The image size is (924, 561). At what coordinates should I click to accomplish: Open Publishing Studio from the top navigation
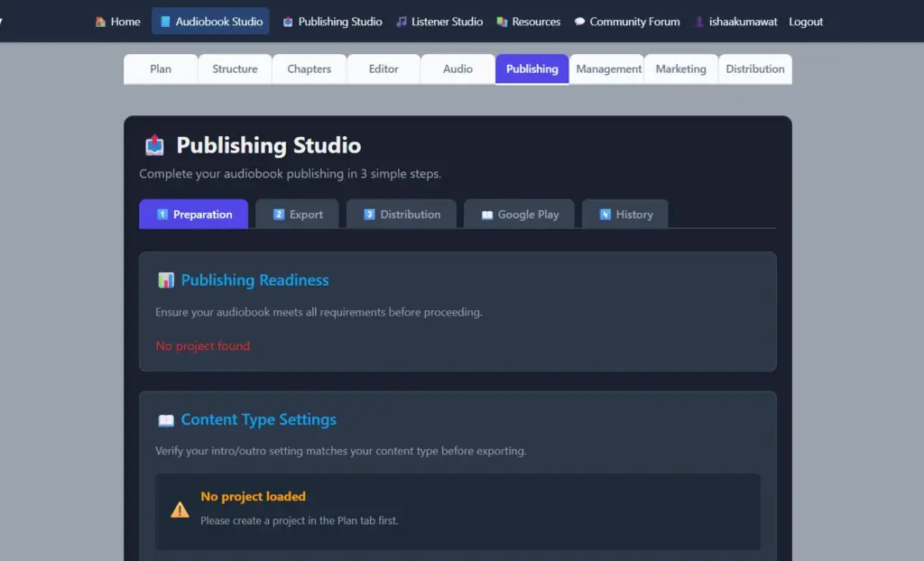click(x=332, y=22)
